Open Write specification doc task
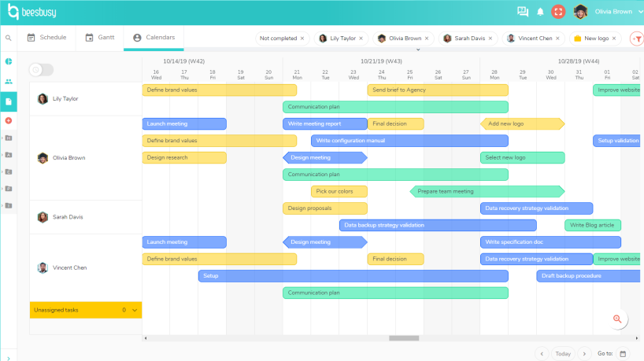Screen dimensions: 644x361 pyautogui.click(x=550, y=242)
